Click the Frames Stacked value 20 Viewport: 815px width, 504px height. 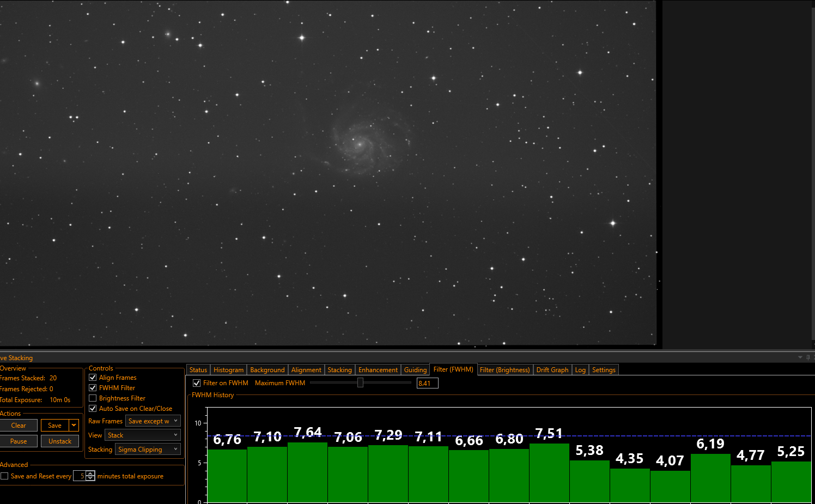pyautogui.click(x=53, y=378)
